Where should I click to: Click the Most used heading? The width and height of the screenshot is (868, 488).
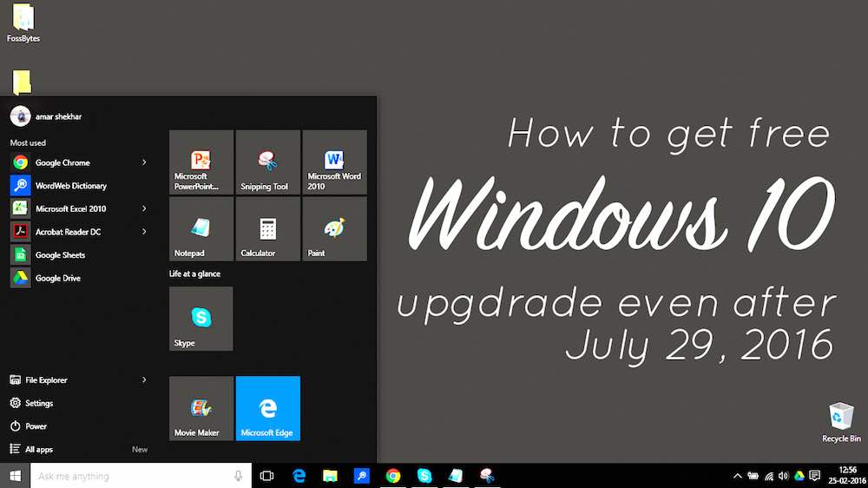(x=28, y=143)
